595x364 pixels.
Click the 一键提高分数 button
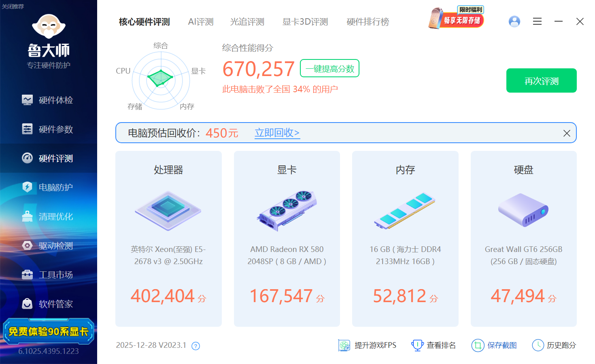(329, 69)
